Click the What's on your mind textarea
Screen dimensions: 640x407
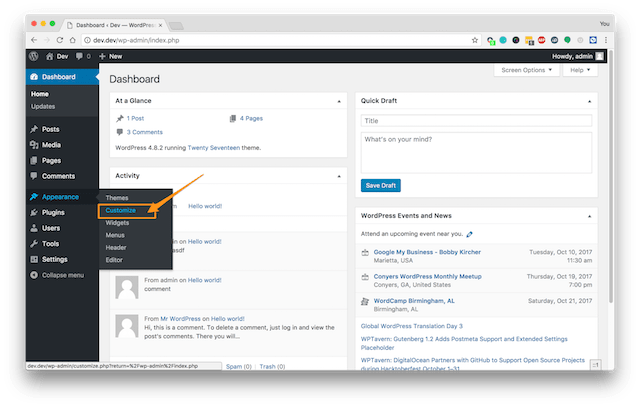point(476,153)
